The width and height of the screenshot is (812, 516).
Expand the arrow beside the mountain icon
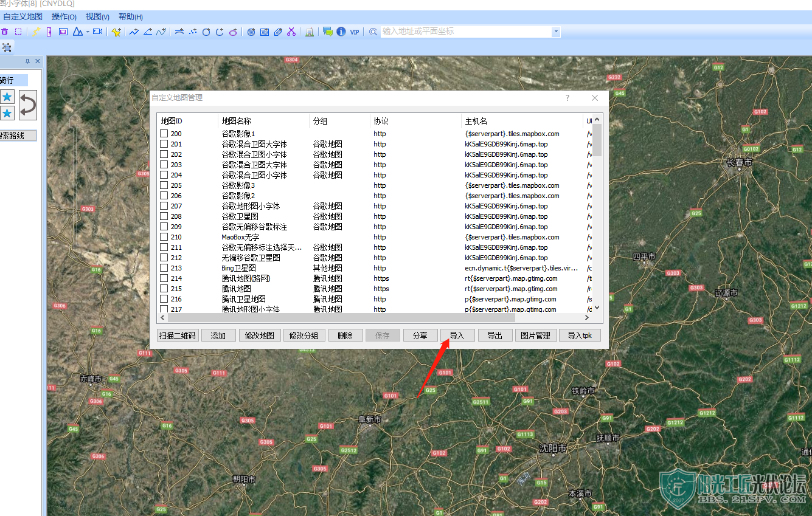88,32
